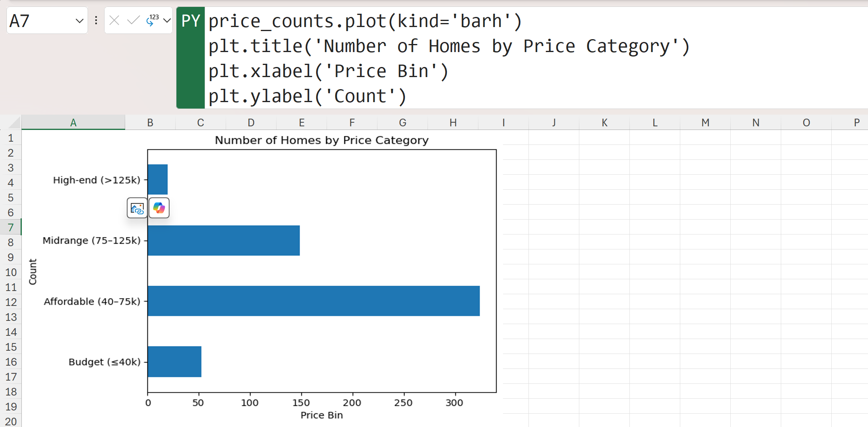The height and width of the screenshot is (427, 868).
Task: Click the picture reference icon on the chart
Action: coord(137,208)
